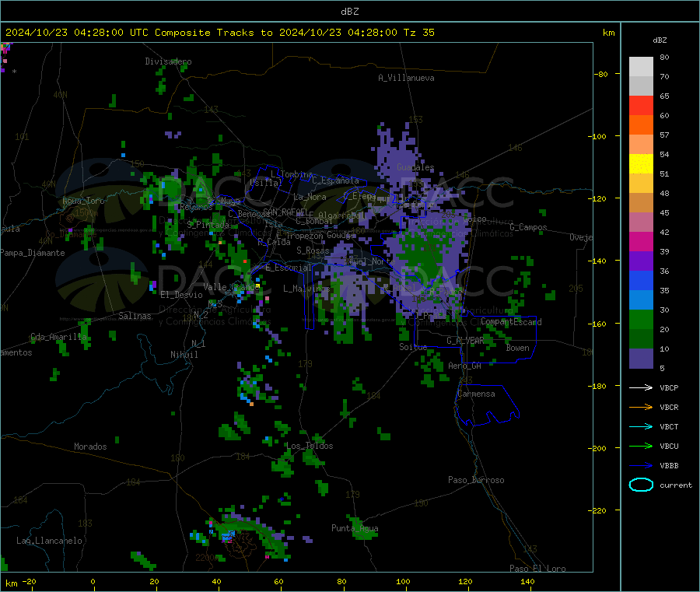Click the 'Morados' map label
This screenshot has height=592, width=700.
pyautogui.click(x=90, y=447)
